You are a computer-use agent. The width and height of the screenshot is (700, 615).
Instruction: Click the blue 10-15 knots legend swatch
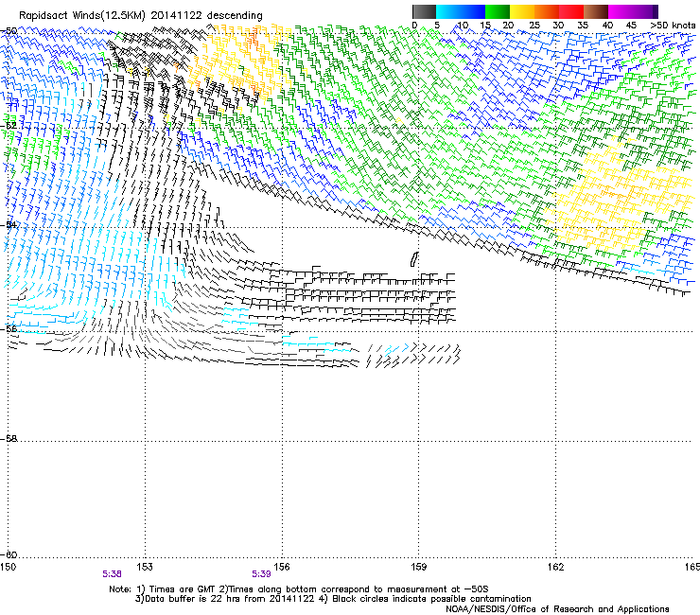pyautogui.click(x=473, y=11)
